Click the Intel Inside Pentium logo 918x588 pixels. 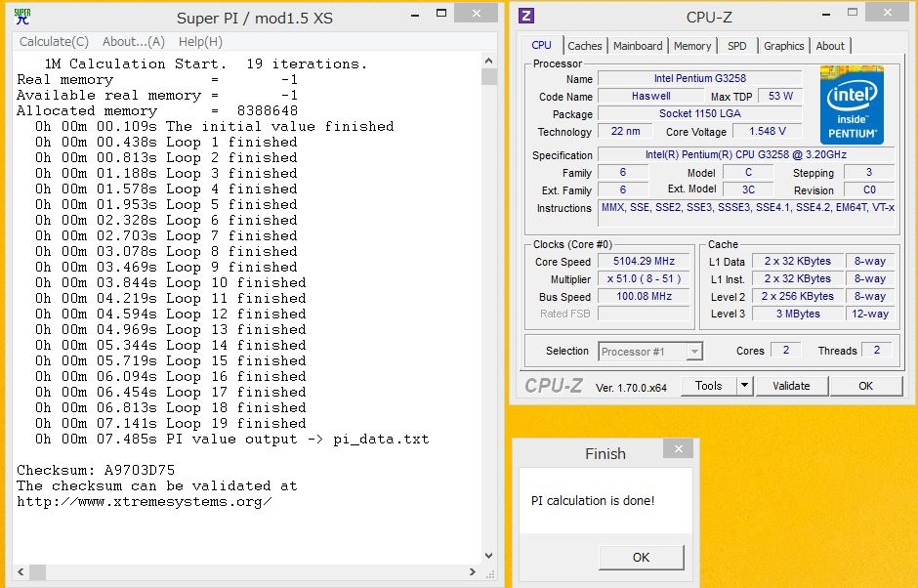coord(852,105)
